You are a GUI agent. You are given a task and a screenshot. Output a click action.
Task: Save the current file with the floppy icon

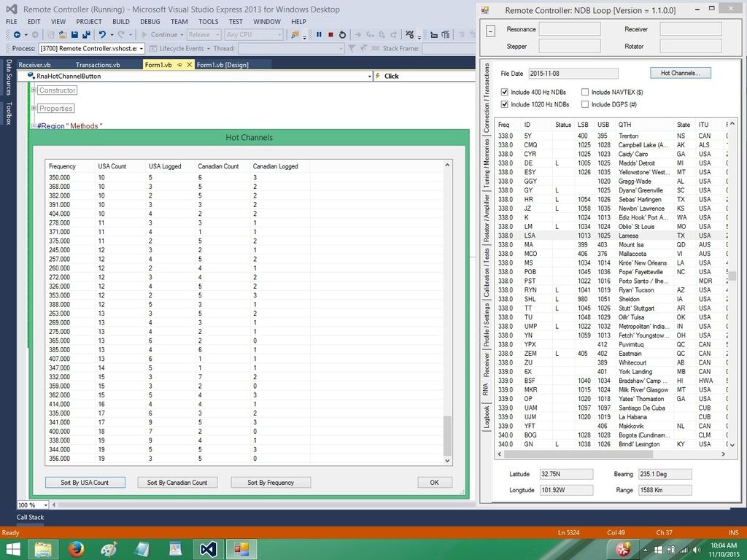click(x=75, y=35)
